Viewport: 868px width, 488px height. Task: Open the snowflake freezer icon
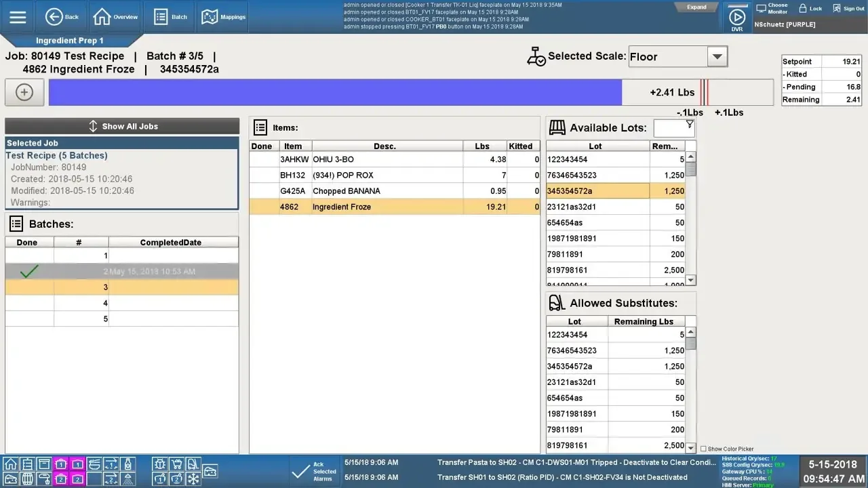[193, 479]
